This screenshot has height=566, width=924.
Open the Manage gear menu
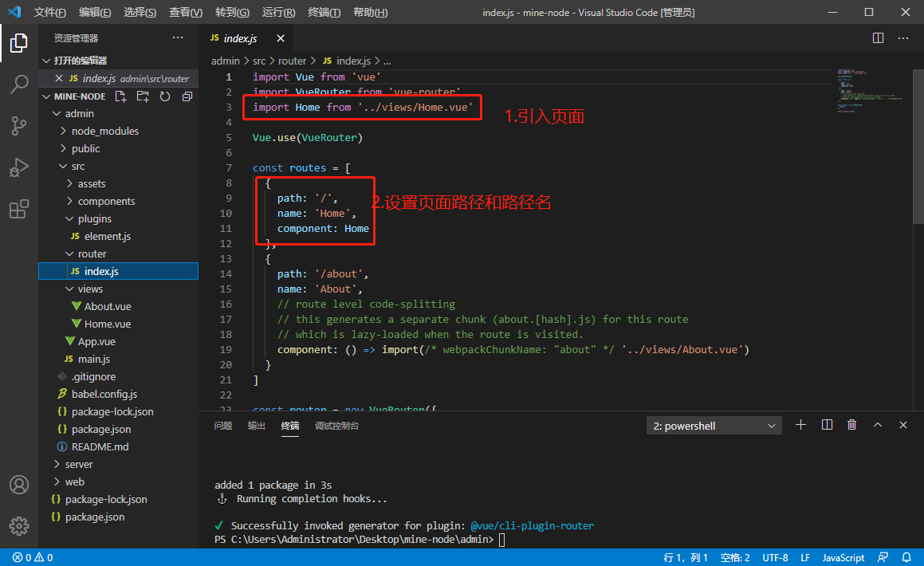pyautogui.click(x=19, y=525)
